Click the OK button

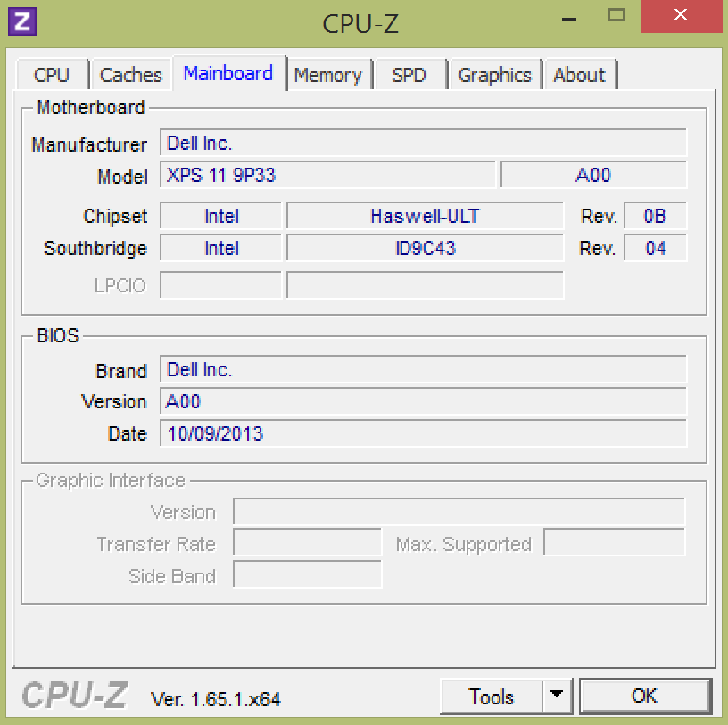(x=645, y=696)
